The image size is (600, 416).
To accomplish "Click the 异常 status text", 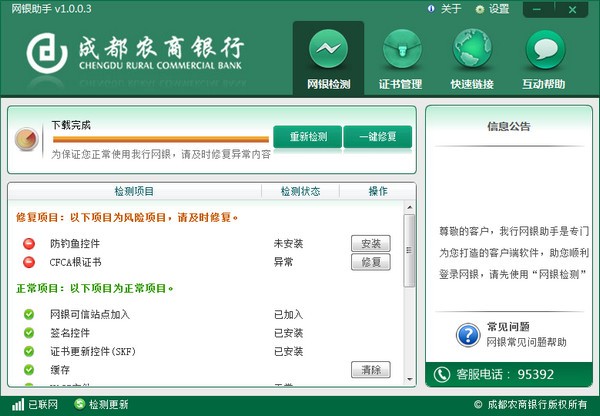I will 284,262.
